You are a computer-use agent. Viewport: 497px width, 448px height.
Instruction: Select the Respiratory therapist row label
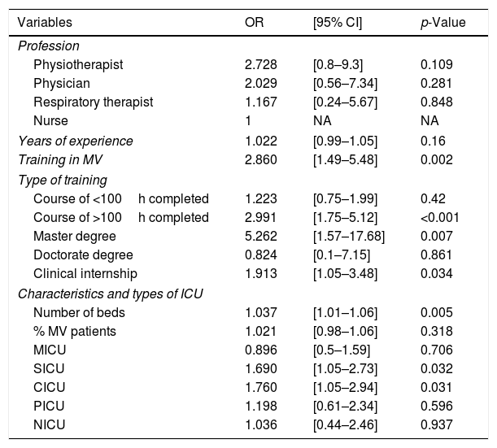tap(93, 102)
